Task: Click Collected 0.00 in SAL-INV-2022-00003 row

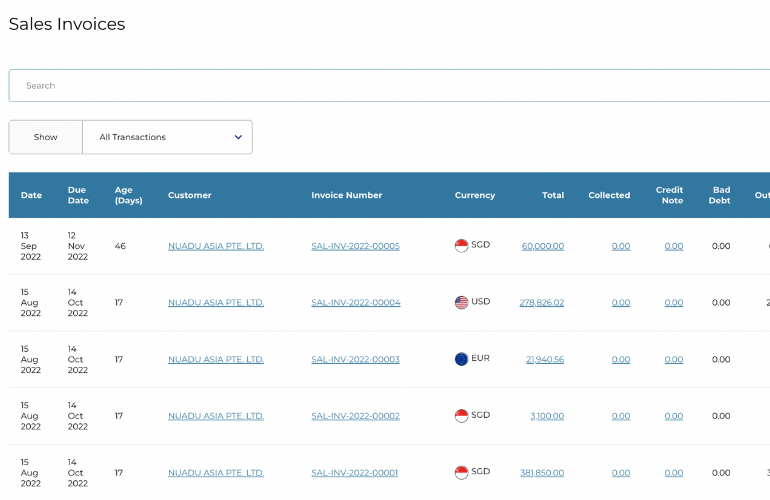Action: 621,360
